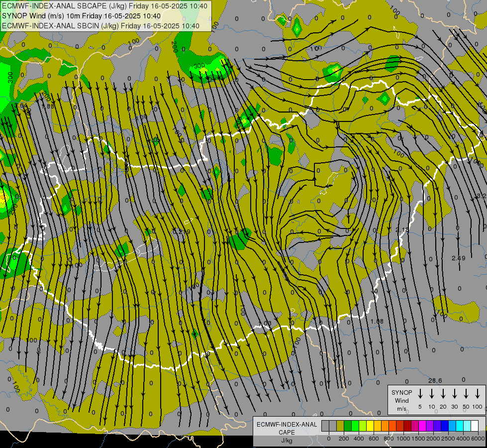Viewport: 487px width, 448px height.
Task: Click the 'SYNOP' label in wind legend
Action: point(401,393)
